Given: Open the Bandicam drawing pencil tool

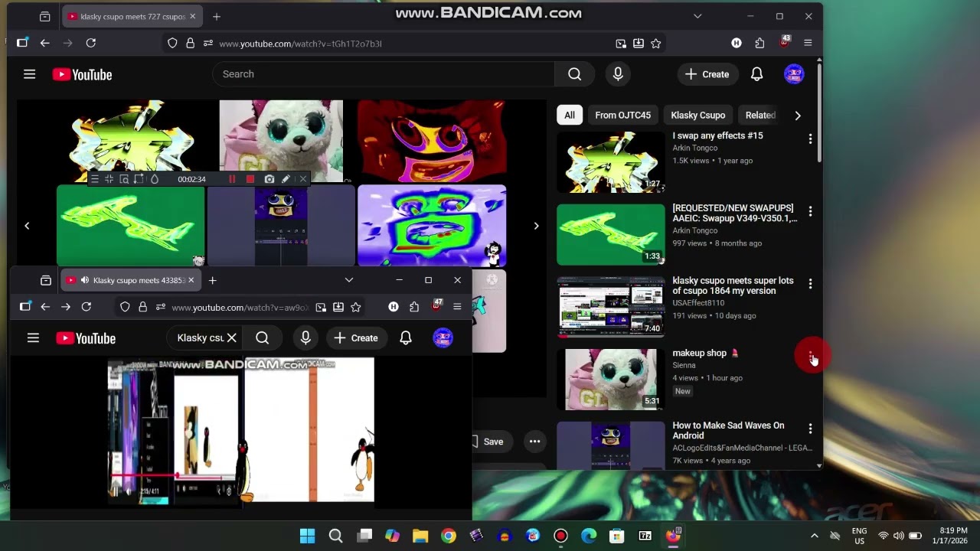Looking at the screenshot, I should [x=286, y=179].
